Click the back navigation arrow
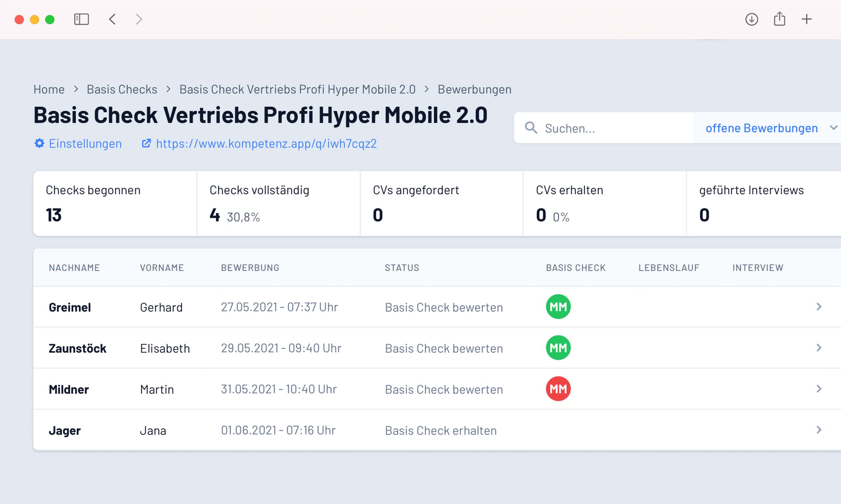The image size is (841, 504). pyautogui.click(x=112, y=19)
